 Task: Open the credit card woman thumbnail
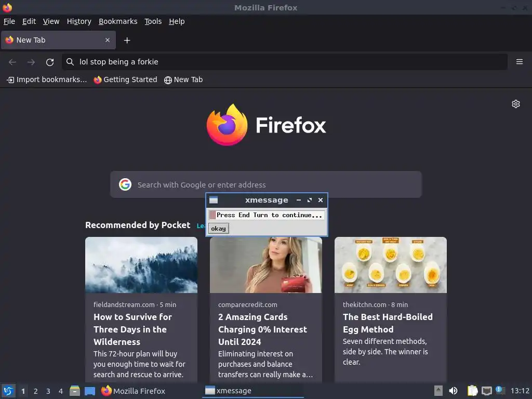(265, 265)
